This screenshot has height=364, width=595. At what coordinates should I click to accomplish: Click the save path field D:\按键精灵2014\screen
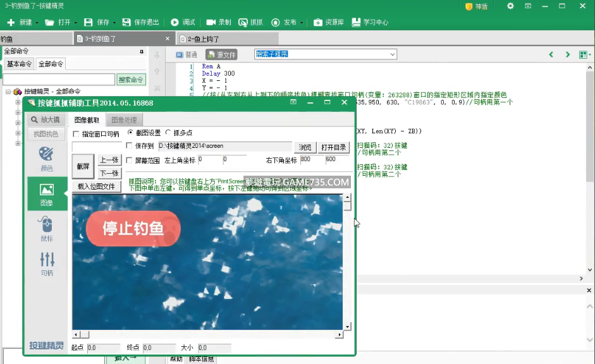tap(225, 147)
